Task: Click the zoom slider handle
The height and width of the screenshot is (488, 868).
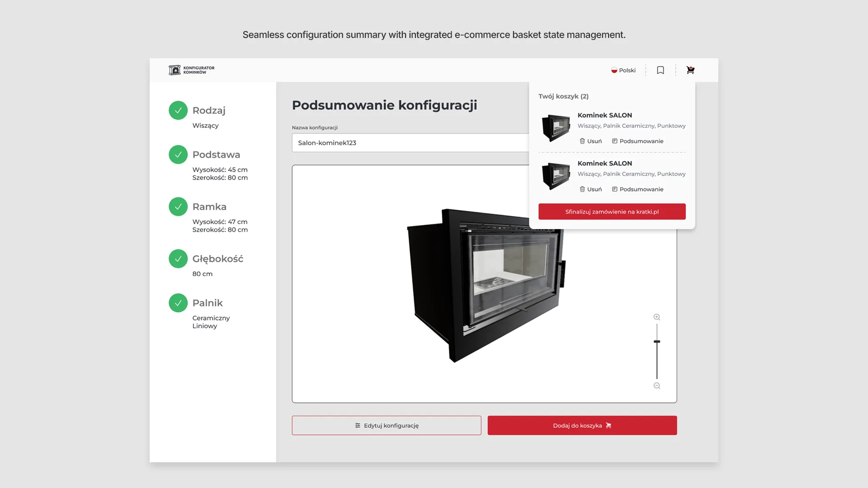Action: pos(657,342)
